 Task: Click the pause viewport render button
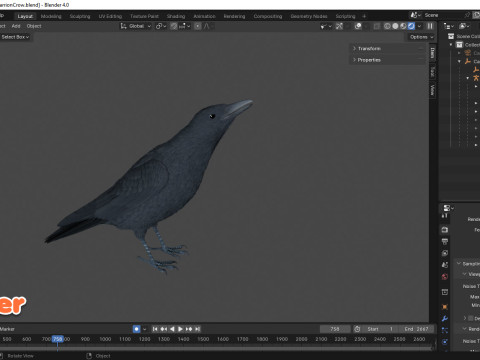[430, 26]
